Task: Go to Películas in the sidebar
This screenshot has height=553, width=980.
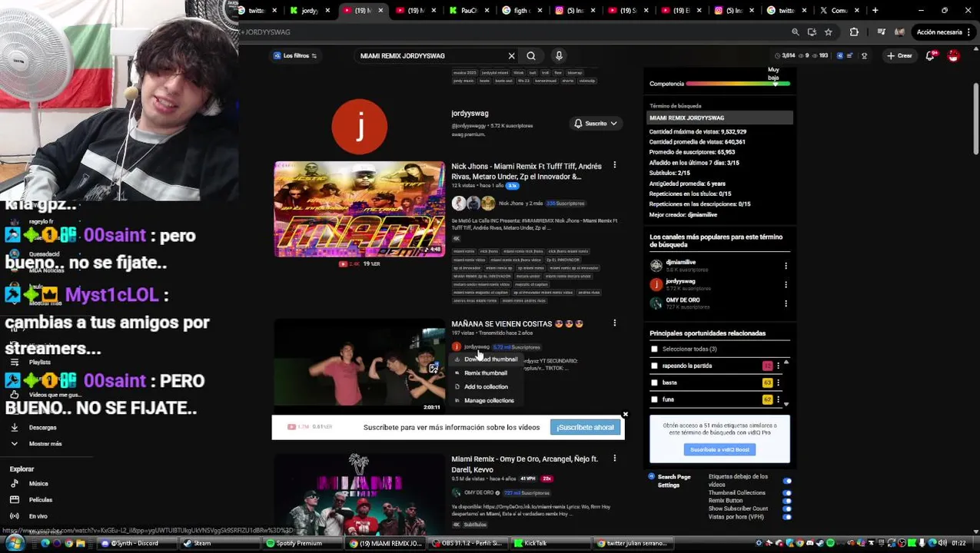Action: tap(40, 500)
